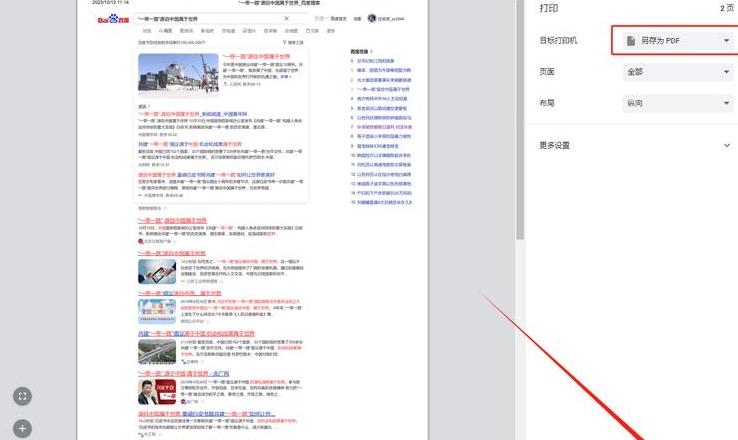The width and height of the screenshot is (738, 440).
Task: Open the 布局 dropdown showing 纵向
Action: 679,103
